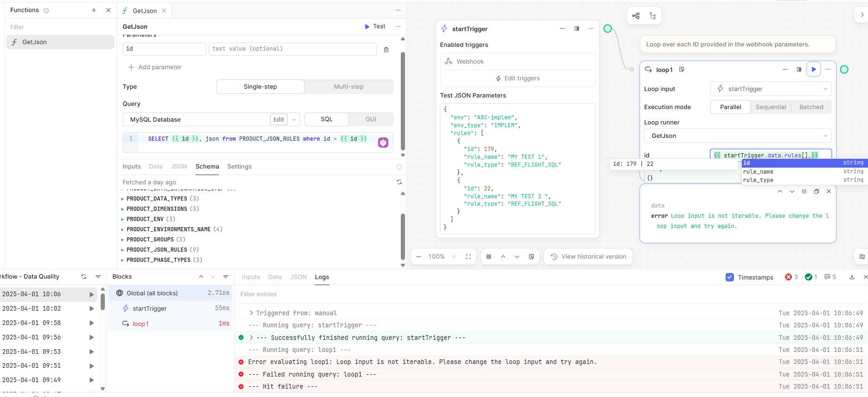Select Global (all blocks) entry
Image resolution: width=868 pixels, height=397 pixels.
click(x=171, y=293)
